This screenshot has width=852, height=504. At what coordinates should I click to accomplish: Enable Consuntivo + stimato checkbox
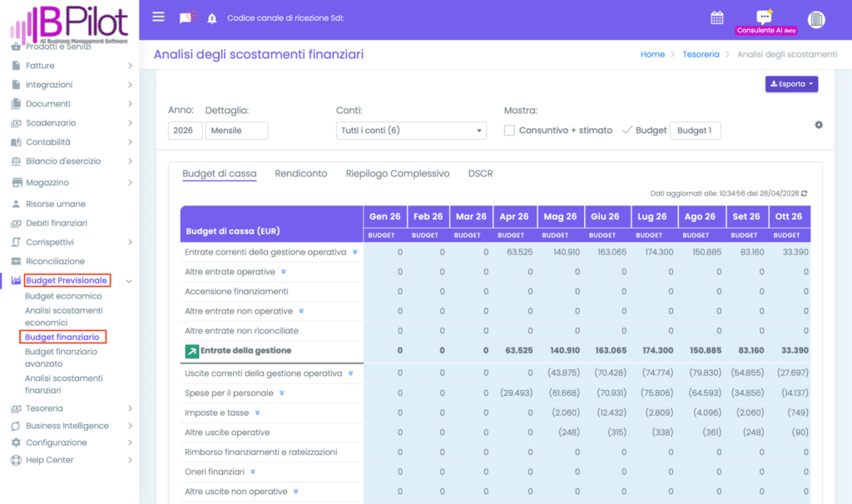tap(509, 131)
